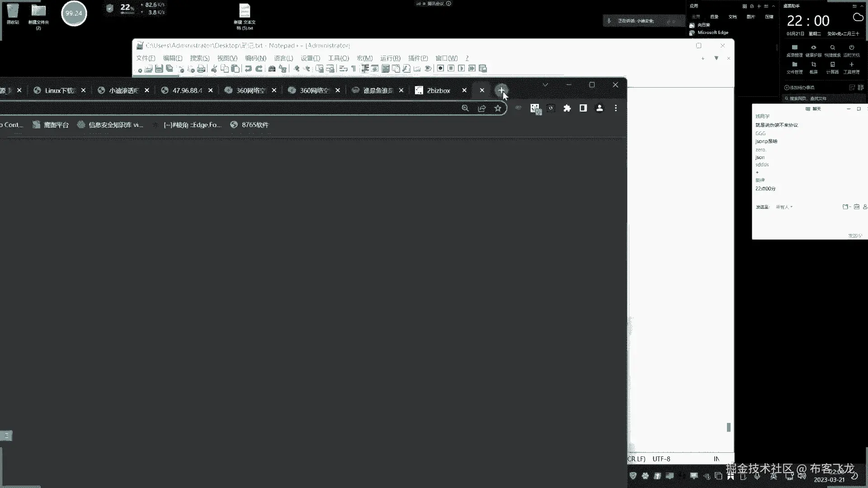Click the Notepad++ undo arrow icon

pyautogui.click(x=248, y=69)
